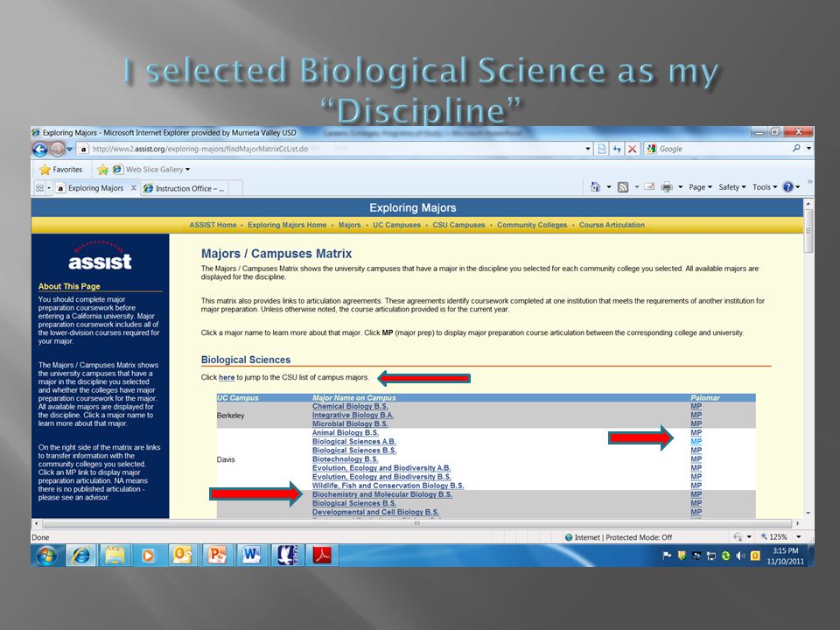Click the vertical scrollbar down arrow
This screenshot has height=630, width=840.
tap(808, 514)
